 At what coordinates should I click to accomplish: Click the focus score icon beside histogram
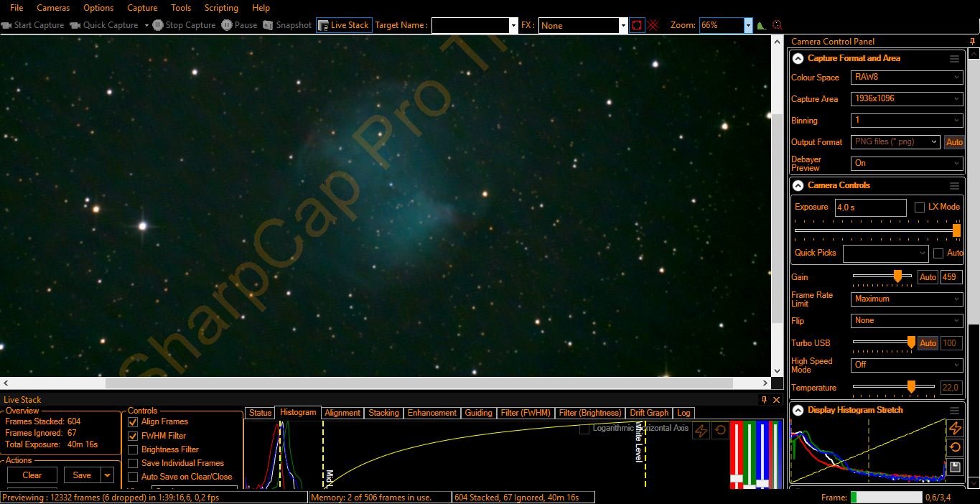(777, 25)
